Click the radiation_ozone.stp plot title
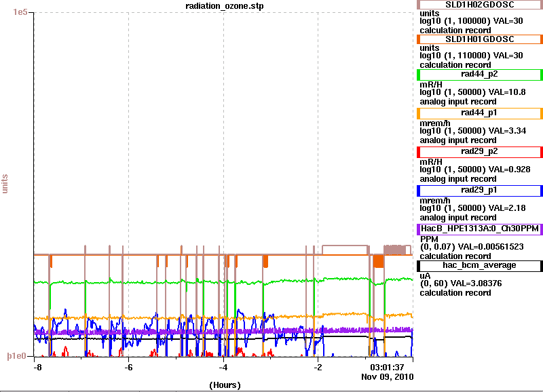 tap(225, 6)
